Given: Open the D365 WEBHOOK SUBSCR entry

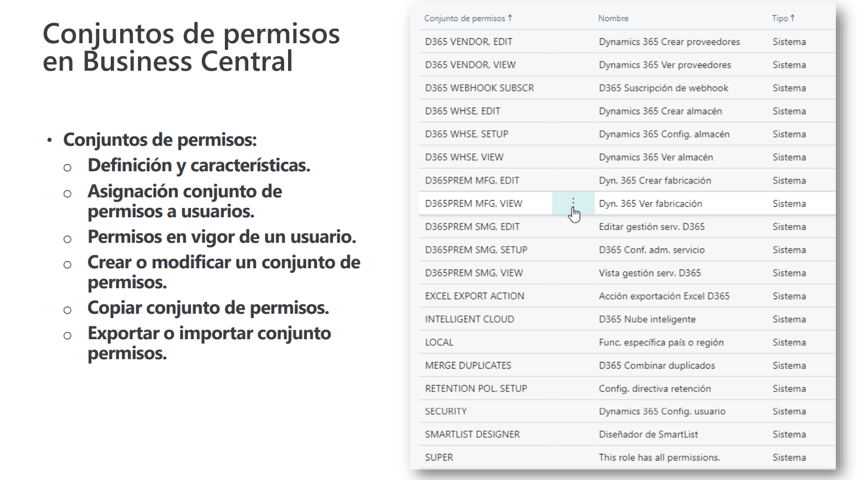Looking at the screenshot, I should [x=480, y=88].
